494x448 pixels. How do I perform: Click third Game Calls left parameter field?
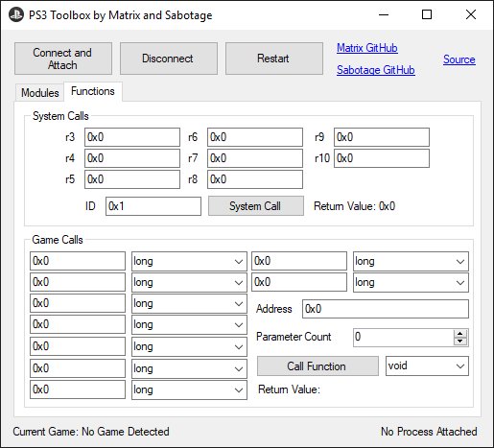[x=78, y=303]
